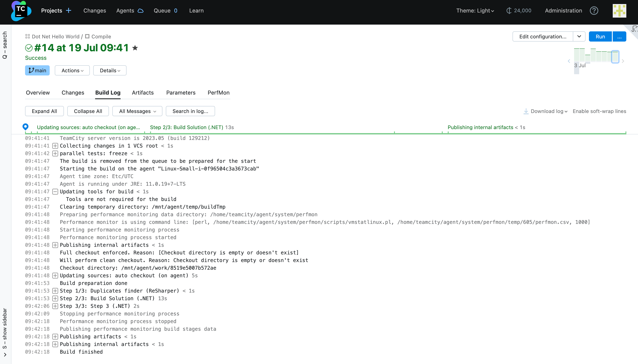Click the plus icon next to Projects
638x364 pixels.
point(69,11)
